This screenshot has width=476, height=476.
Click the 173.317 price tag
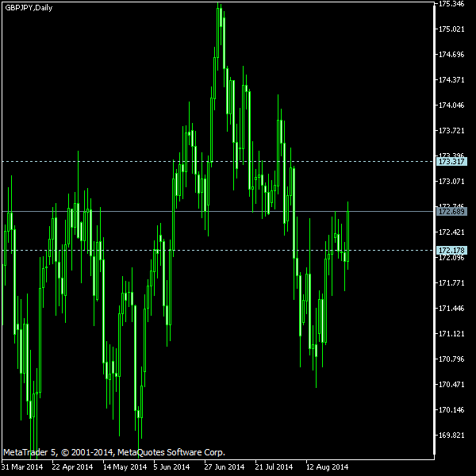pos(451,162)
